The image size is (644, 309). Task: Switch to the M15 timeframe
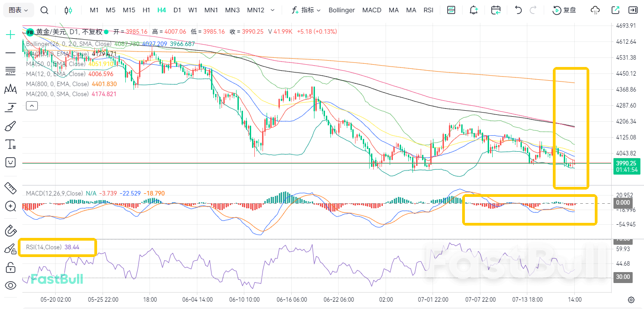point(129,10)
